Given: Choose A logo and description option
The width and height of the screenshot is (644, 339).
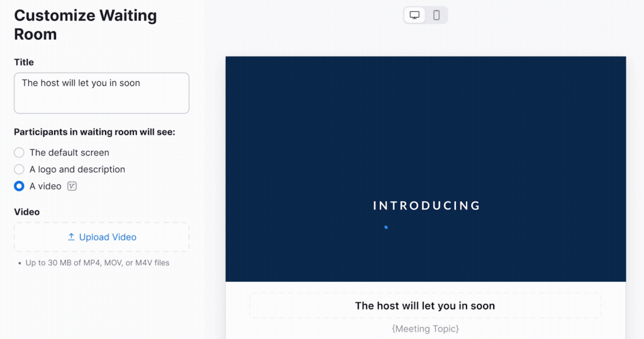Looking at the screenshot, I should (x=19, y=169).
